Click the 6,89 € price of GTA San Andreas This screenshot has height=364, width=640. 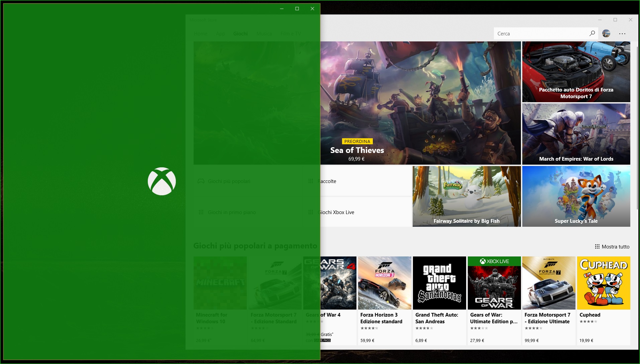(x=421, y=341)
